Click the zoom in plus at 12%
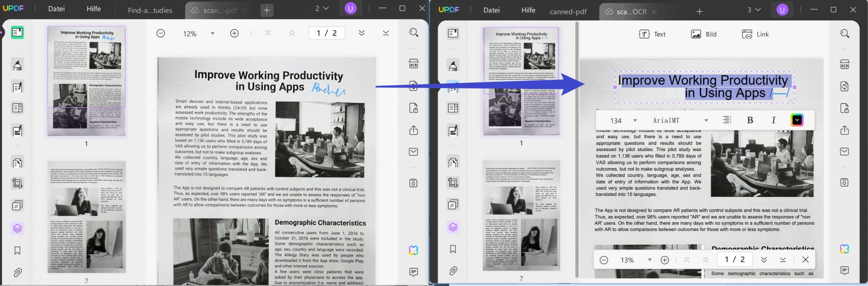868x286 pixels. click(234, 33)
